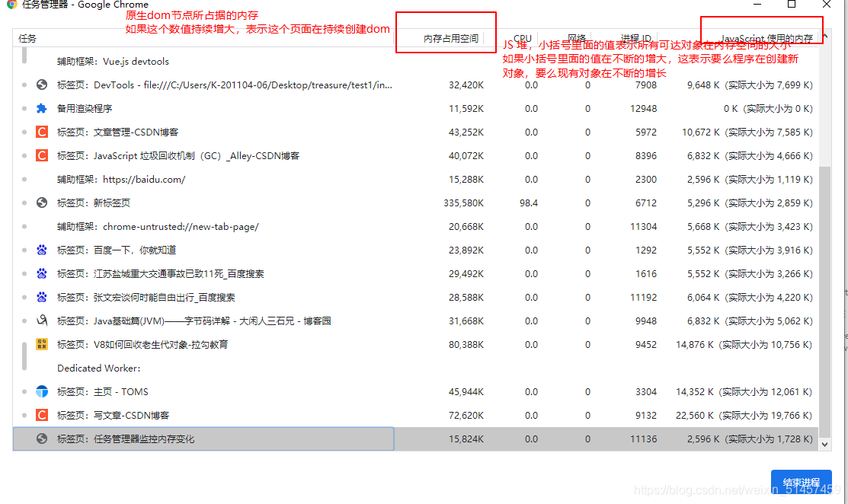Screen dimensions: 848x504
Task: Select row 辅助框架: Vue.js devtools
Action: tap(415, 61)
